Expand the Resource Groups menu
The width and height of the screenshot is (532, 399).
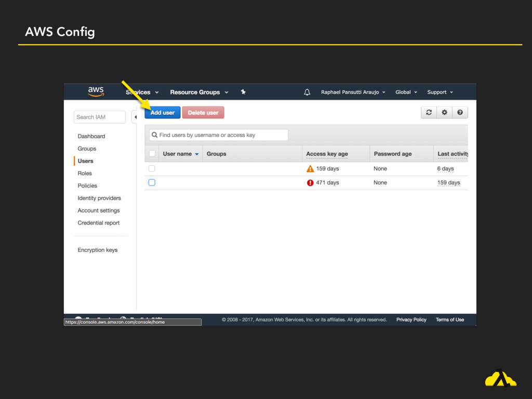click(199, 92)
